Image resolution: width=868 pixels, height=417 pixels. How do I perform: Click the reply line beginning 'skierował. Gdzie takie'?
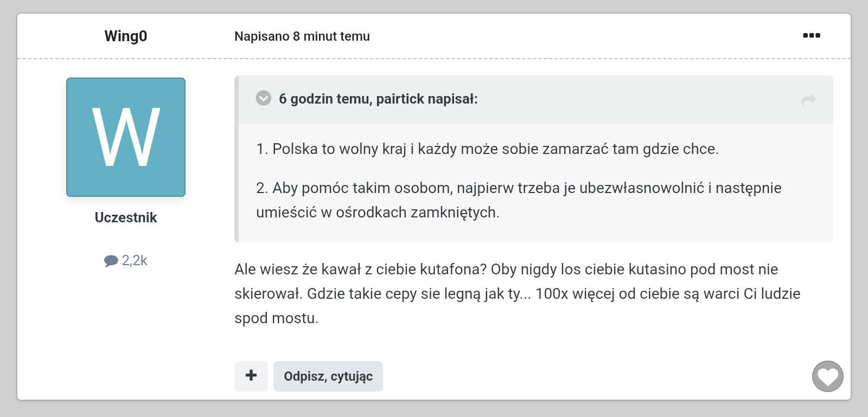point(516,294)
